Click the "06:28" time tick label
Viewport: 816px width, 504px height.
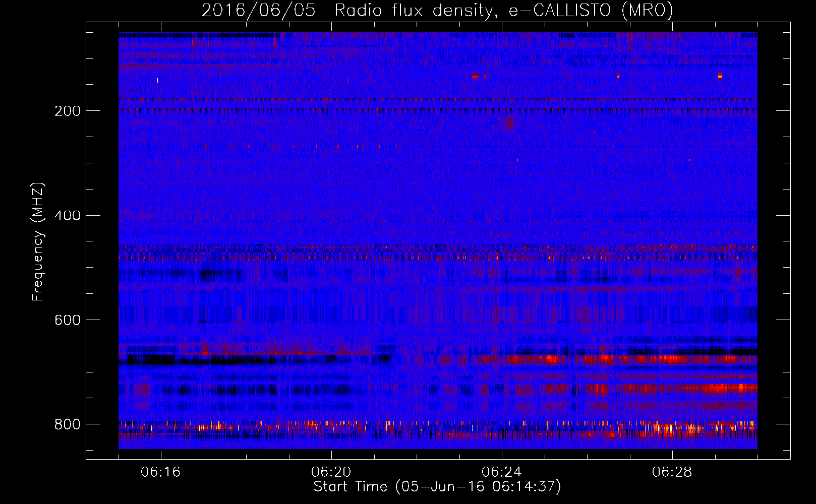(x=672, y=472)
